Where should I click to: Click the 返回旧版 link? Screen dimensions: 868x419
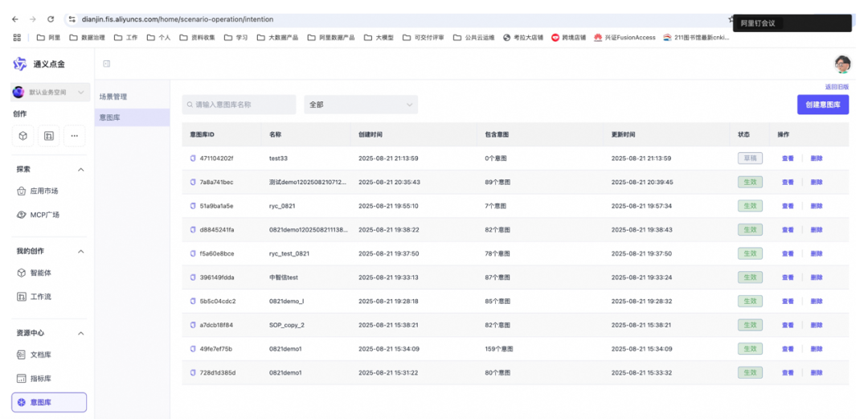tap(837, 87)
